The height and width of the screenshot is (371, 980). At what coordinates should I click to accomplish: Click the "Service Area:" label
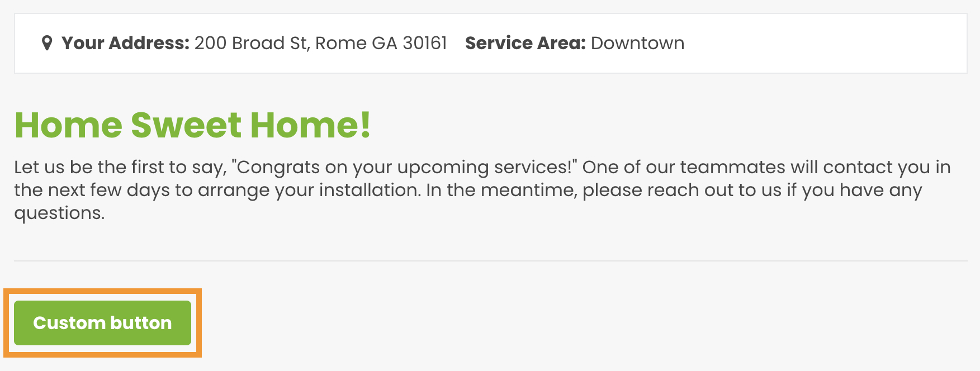tap(525, 43)
